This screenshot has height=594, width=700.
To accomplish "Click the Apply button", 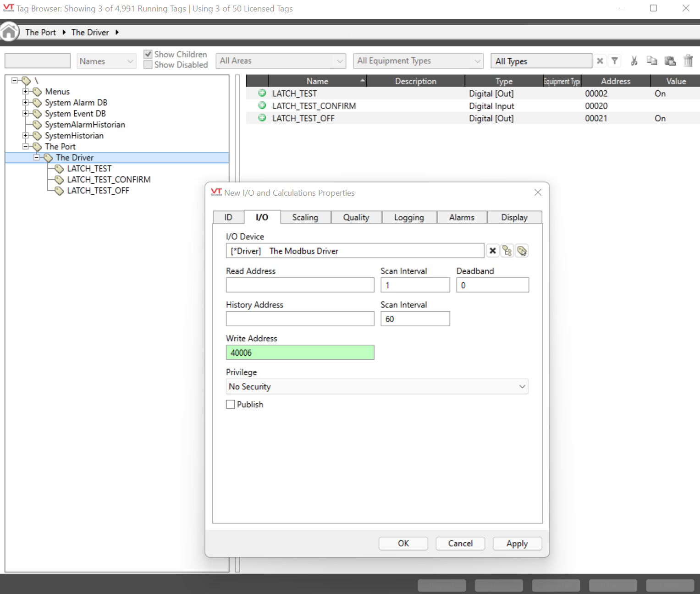I will click(x=517, y=543).
